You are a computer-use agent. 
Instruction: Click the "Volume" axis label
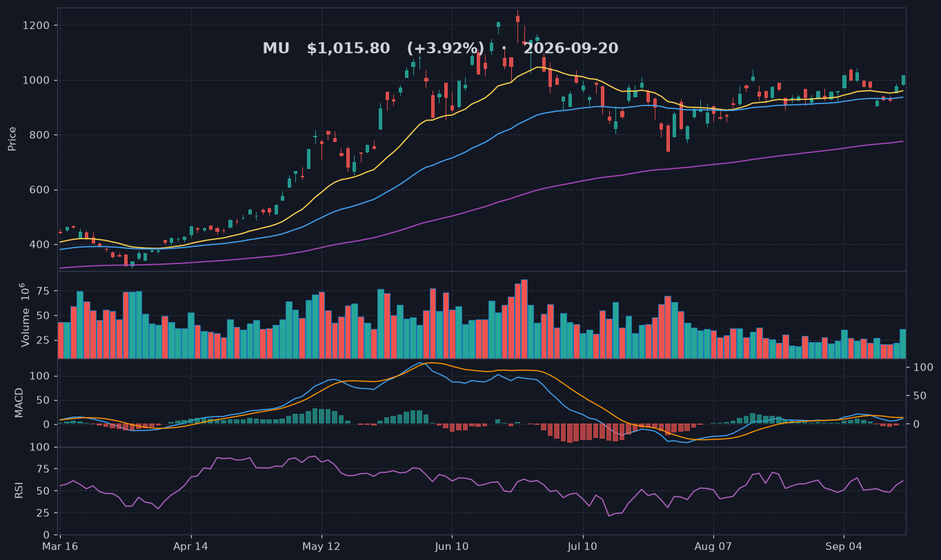tap(24, 314)
